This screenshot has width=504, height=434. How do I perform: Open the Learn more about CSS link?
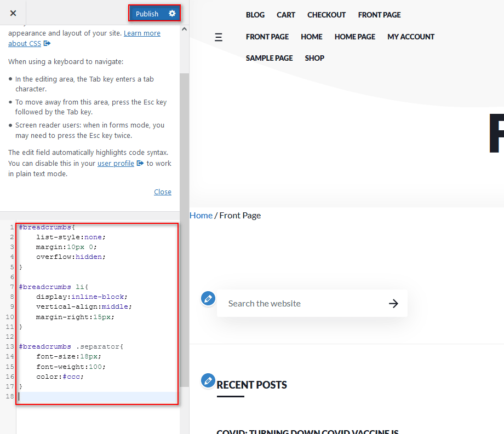(142, 33)
